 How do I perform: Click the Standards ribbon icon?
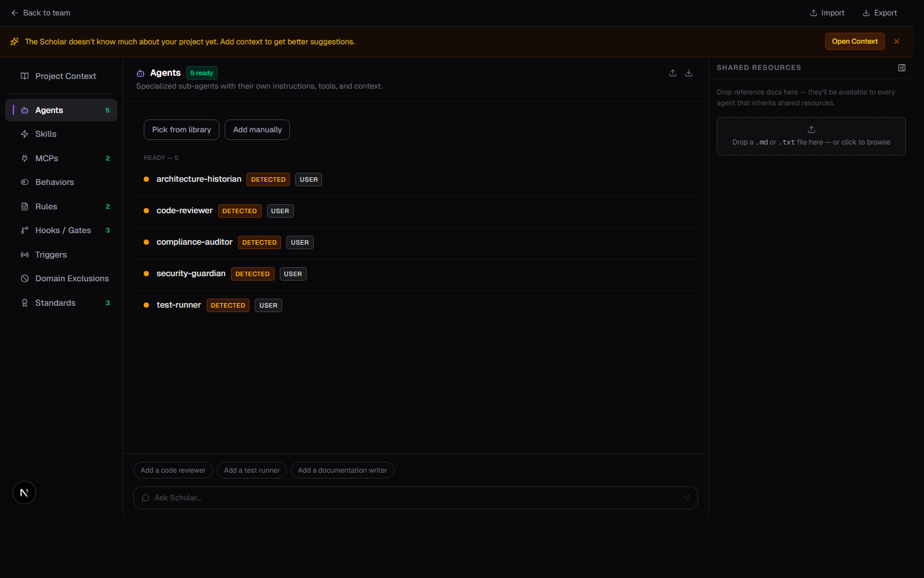pyautogui.click(x=24, y=303)
